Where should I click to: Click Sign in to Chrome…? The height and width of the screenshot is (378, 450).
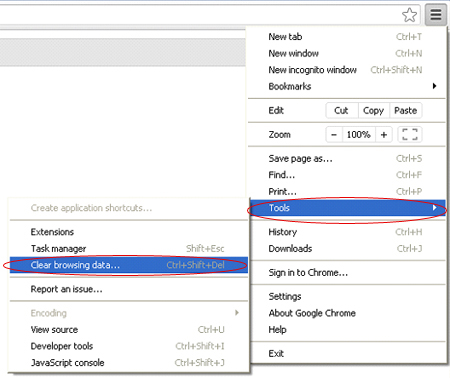coord(347,273)
